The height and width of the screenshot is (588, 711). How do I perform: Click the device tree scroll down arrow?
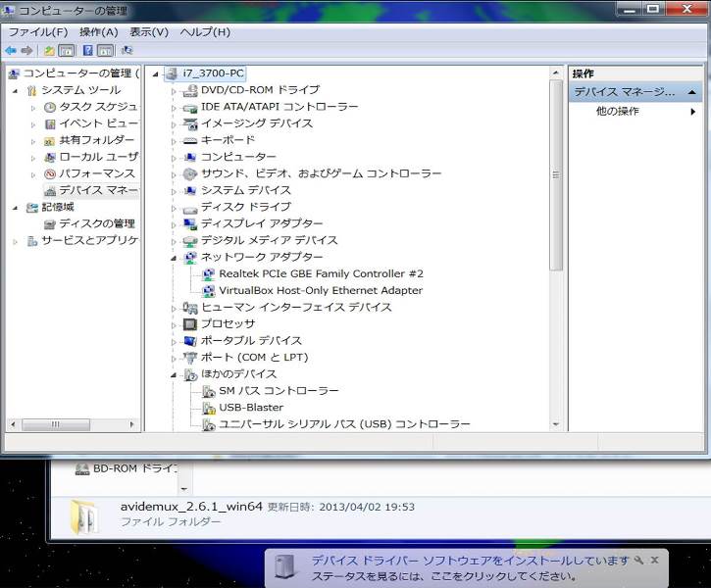coord(556,424)
